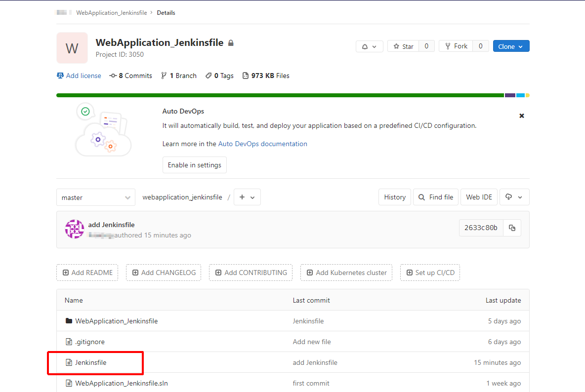The image size is (585, 392).
Task: Open the 'Add new file' commit message
Action: (312, 342)
